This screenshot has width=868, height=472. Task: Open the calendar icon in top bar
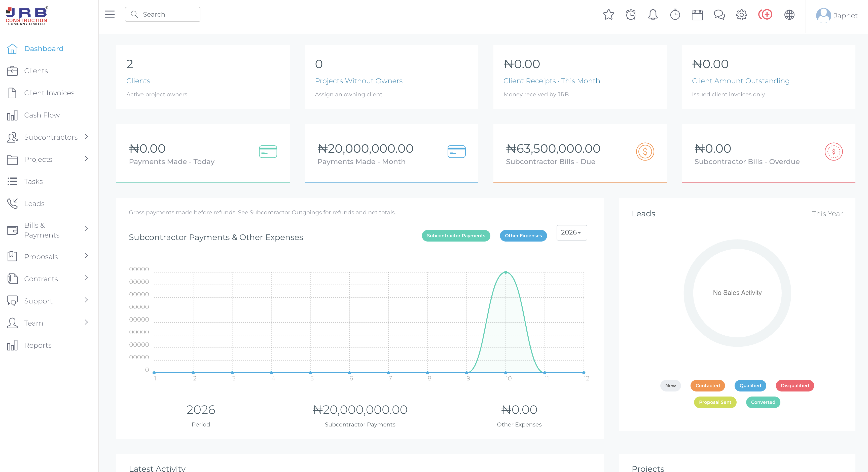(x=697, y=15)
